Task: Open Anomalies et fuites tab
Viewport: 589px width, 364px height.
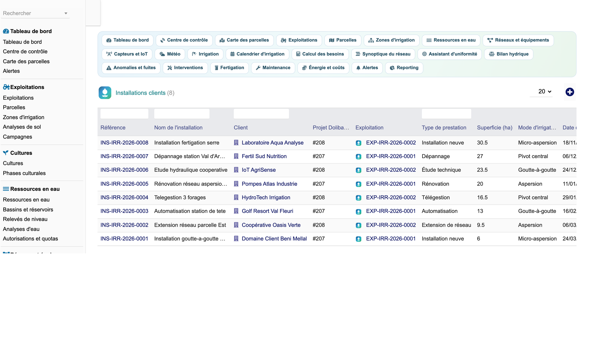Action: click(x=131, y=68)
